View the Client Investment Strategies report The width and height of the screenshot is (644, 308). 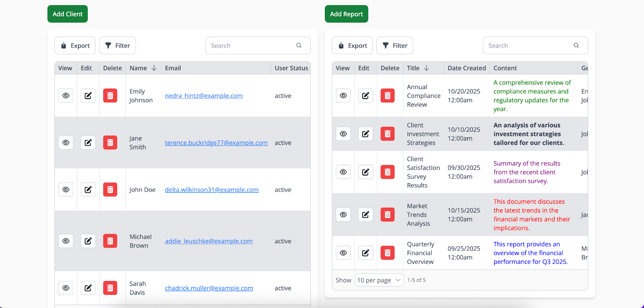tap(343, 134)
